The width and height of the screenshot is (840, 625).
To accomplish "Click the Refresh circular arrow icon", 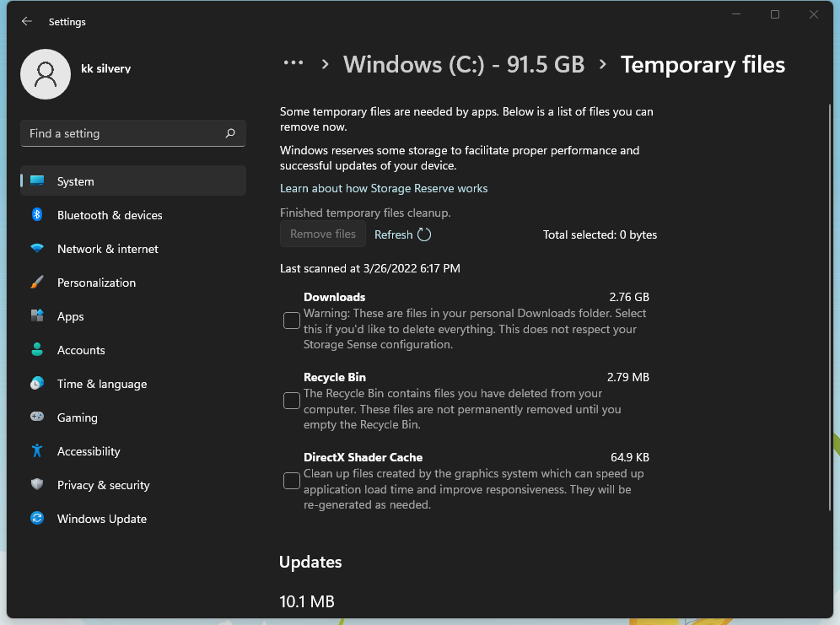I will (x=424, y=234).
